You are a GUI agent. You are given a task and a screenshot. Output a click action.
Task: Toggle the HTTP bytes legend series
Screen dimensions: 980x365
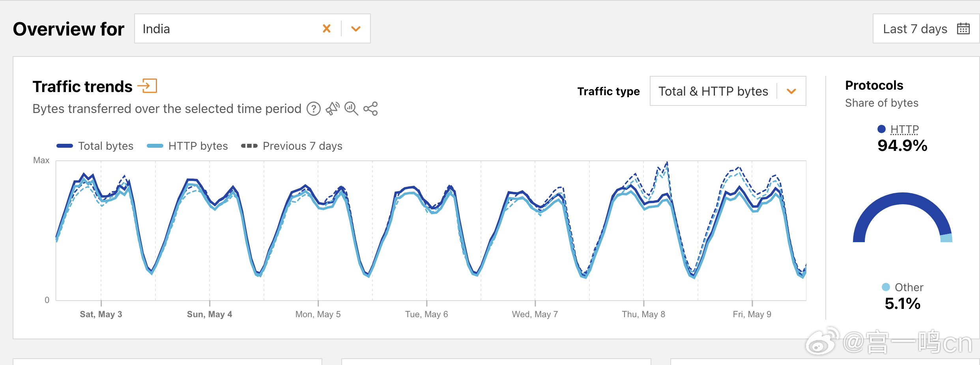point(187,146)
